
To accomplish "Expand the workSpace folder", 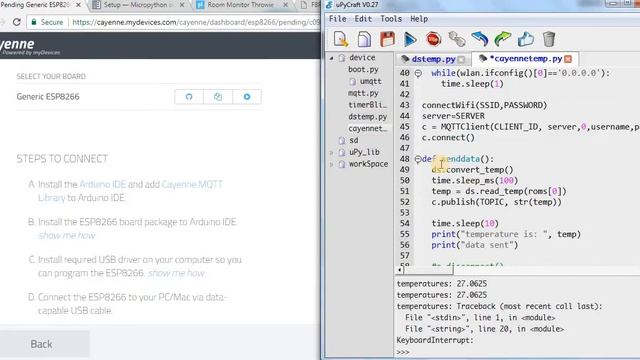I will pos(331,164).
